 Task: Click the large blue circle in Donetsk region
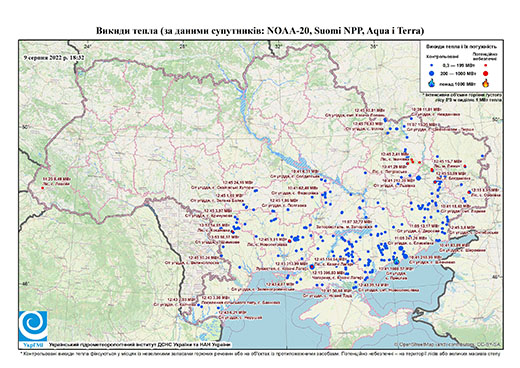click(419, 178)
